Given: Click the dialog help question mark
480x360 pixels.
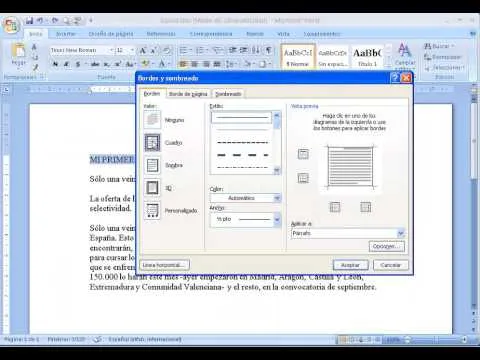Looking at the screenshot, I should 395,78.
